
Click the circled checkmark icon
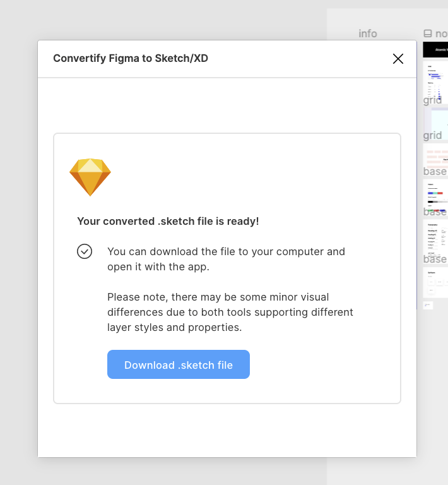(85, 251)
